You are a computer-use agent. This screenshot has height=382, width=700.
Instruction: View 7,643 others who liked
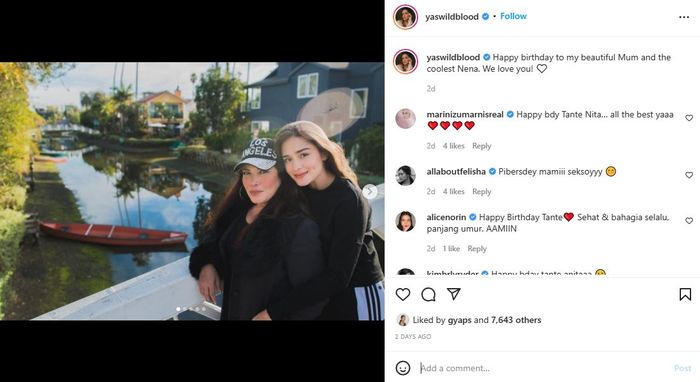(x=516, y=320)
